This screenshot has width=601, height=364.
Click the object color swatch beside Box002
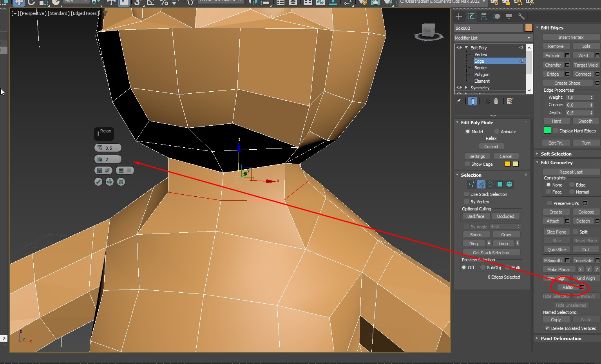[x=529, y=28]
